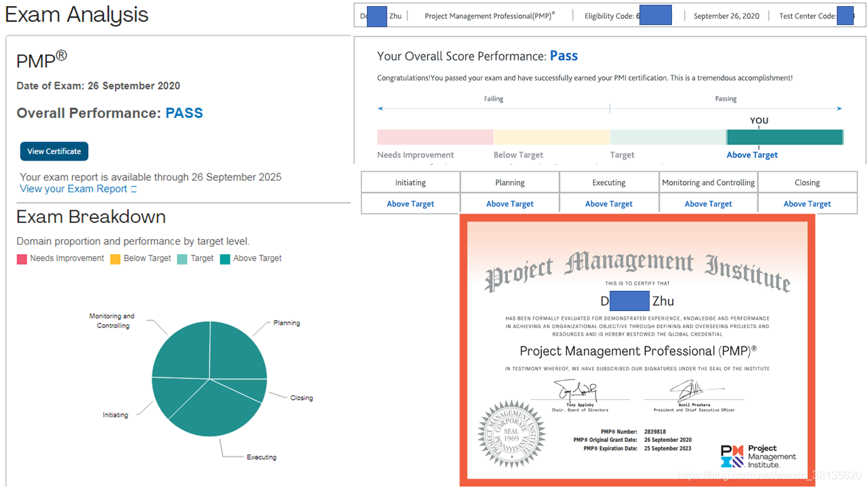Click the Below Target yellow legend swatch
This screenshot has height=488, width=868.
coord(115,259)
